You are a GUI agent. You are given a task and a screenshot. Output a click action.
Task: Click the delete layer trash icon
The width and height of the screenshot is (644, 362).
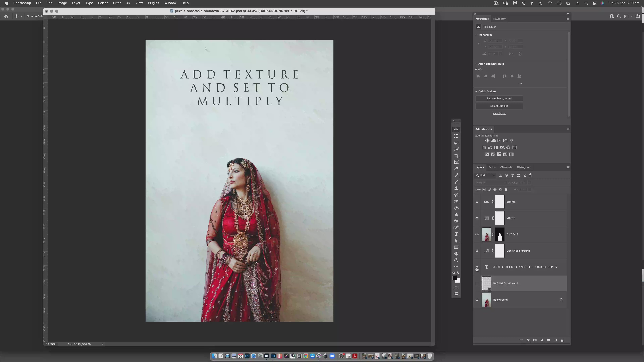click(562, 340)
